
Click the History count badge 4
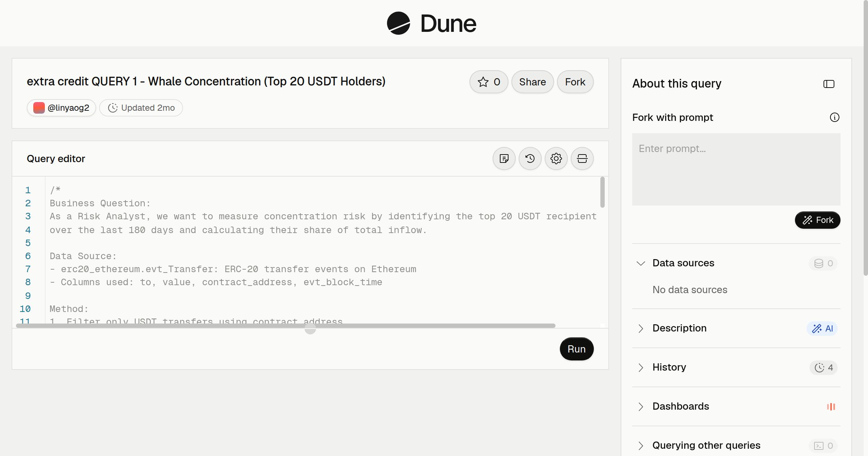[x=824, y=367]
